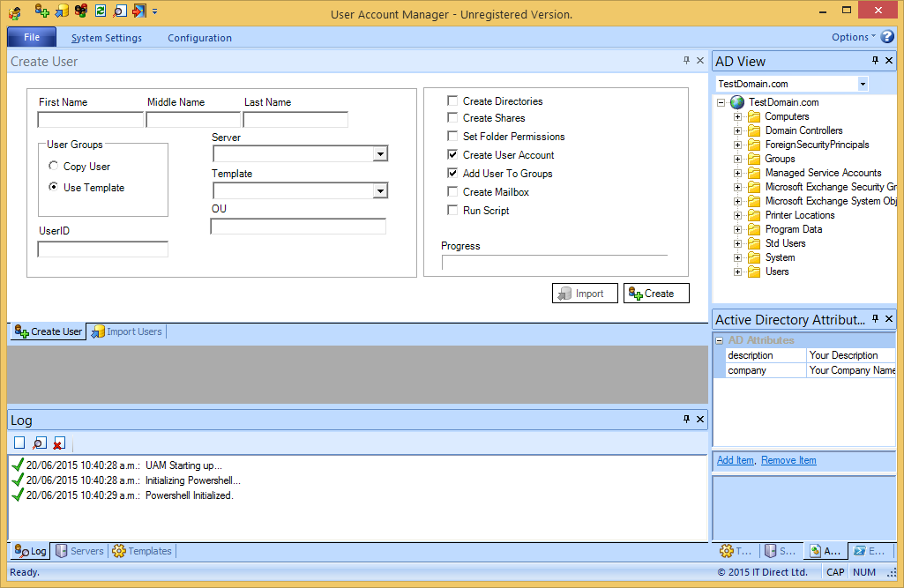The width and height of the screenshot is (904, 588).
Task: Enable the Create Directories checkbox
Action: tap(452, 101)
